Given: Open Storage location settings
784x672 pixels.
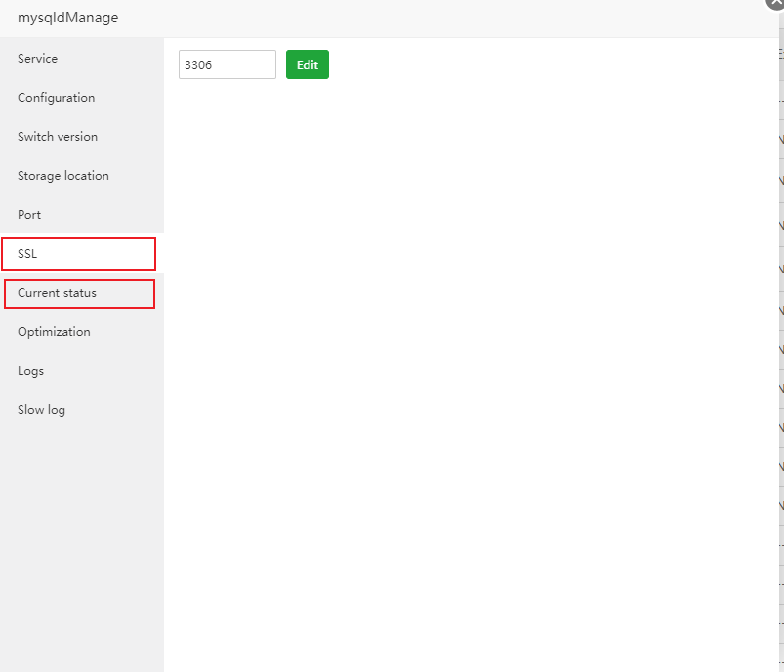Looking at the screenshot, I should click(62, 176).
